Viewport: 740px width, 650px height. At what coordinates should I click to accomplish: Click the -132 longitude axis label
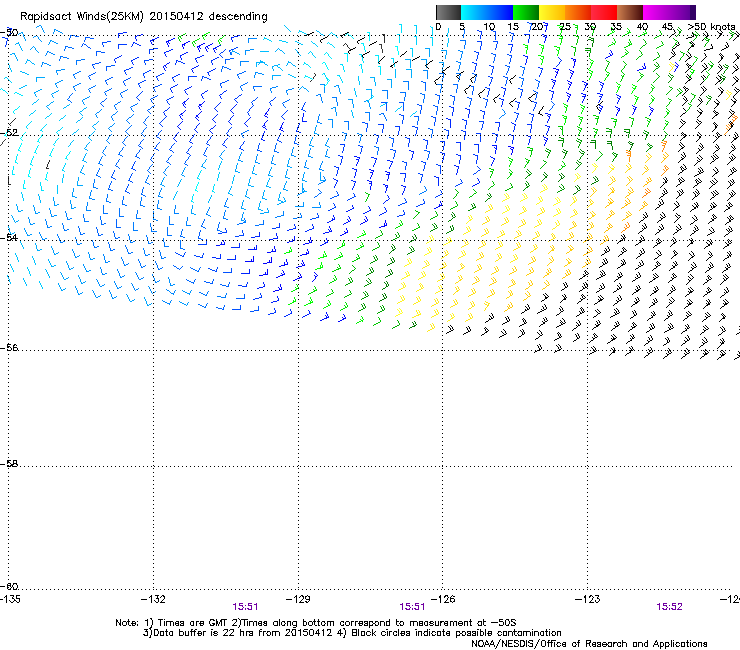pyautogui.click(x=154, y=599)
